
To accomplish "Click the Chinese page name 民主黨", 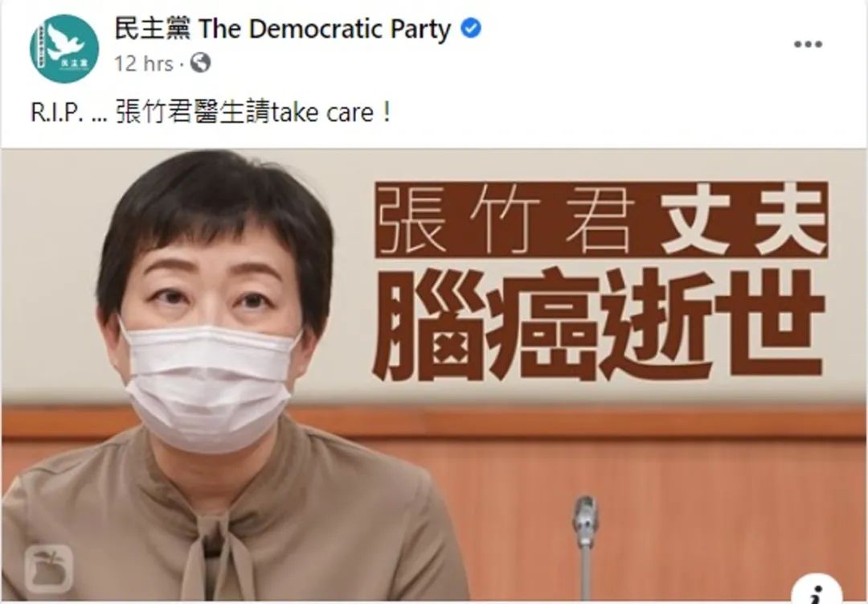I will point(152,28).
